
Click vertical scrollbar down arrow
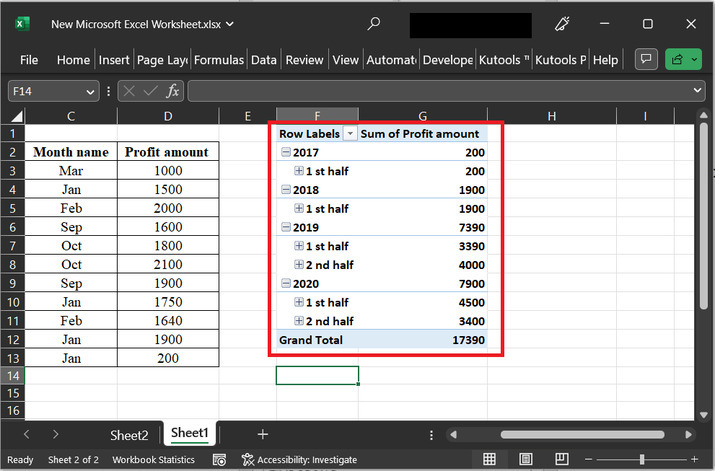[704, 415]
